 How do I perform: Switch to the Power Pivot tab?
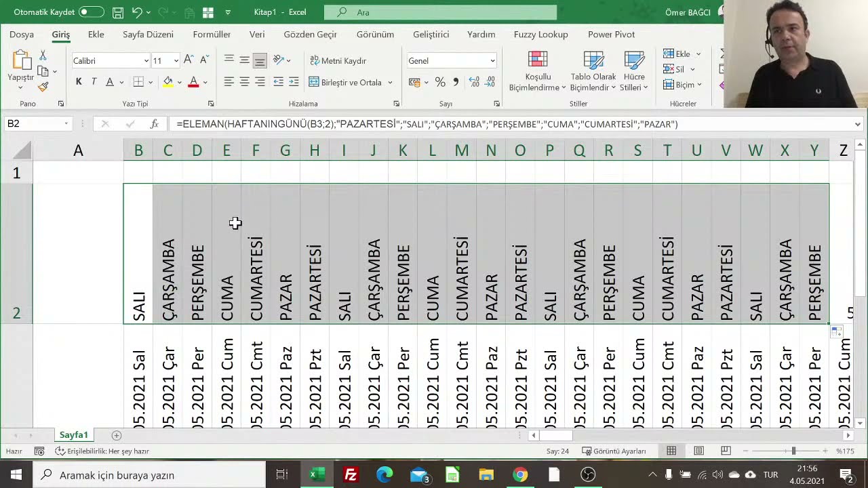pyautogui.click(x=611, y=35)
